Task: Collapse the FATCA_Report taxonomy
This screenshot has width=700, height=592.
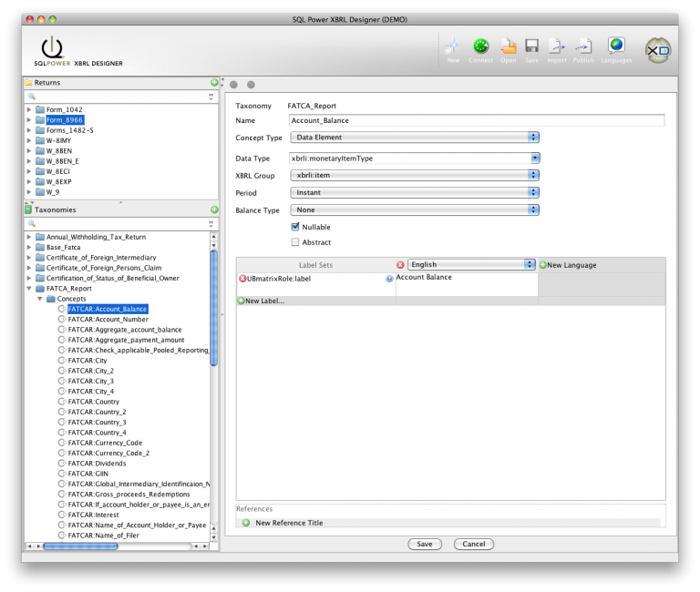Action: [29, 288]
